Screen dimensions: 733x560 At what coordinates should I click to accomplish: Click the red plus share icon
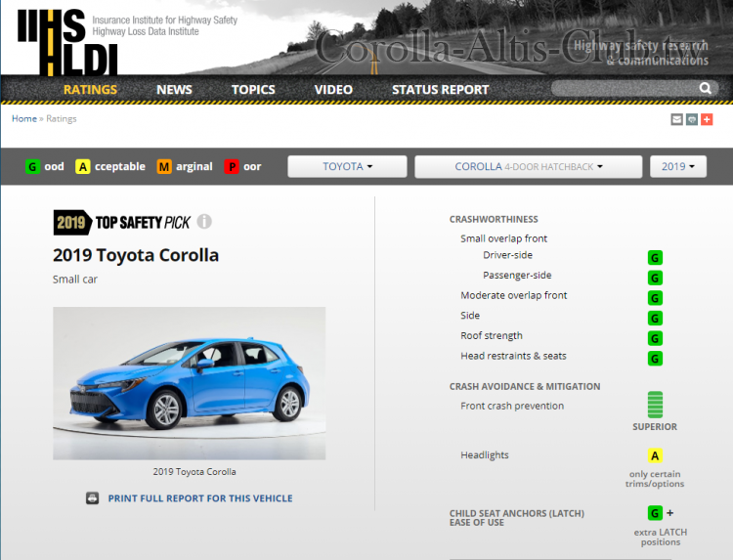point(707,119)
